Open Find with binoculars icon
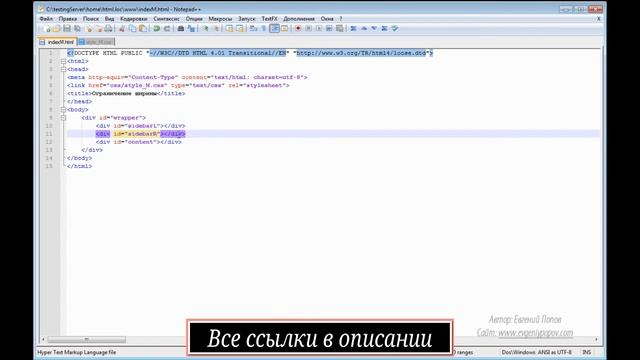640x360 pixels. (x=180, y=29)
